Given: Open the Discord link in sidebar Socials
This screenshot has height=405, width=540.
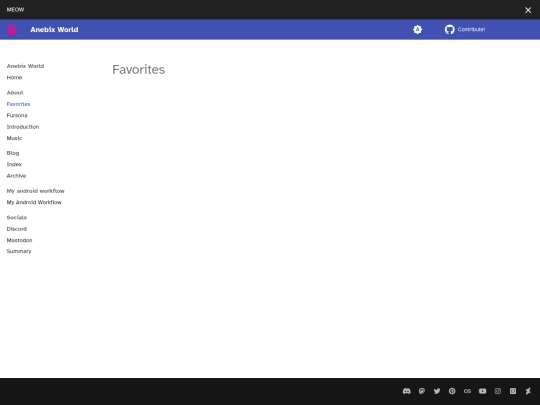Looking at the screenshot, I should click(17, 229).
